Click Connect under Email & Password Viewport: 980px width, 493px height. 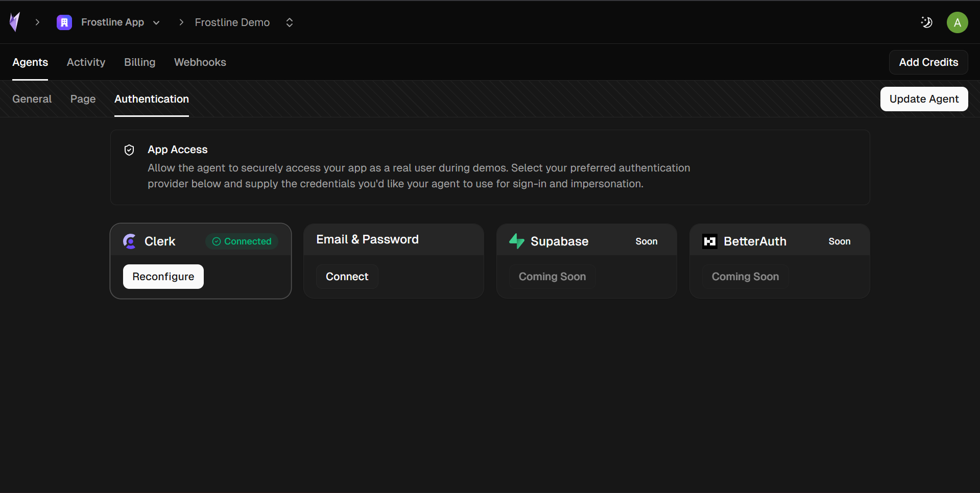[347, 277]
